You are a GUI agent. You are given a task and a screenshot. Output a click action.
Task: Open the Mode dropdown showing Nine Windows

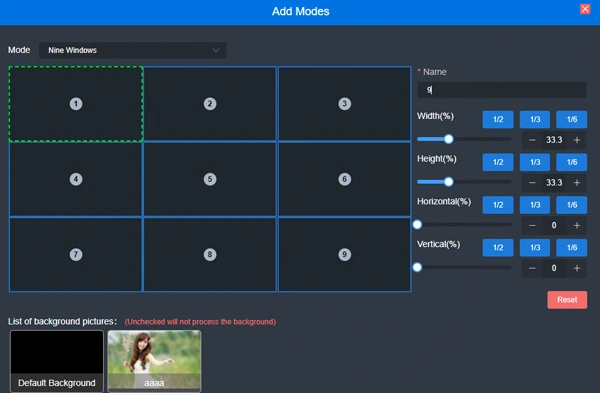[x=132, y=50]
